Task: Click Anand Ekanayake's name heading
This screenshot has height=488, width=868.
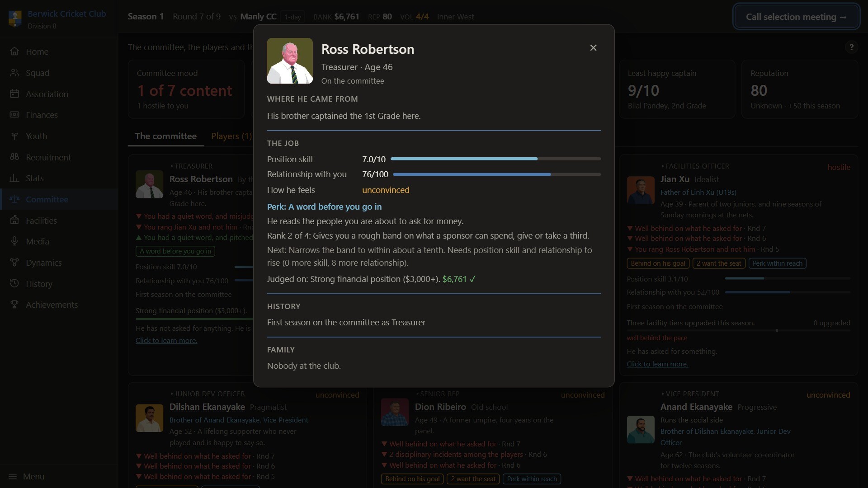Action: (x=696, y=407)
